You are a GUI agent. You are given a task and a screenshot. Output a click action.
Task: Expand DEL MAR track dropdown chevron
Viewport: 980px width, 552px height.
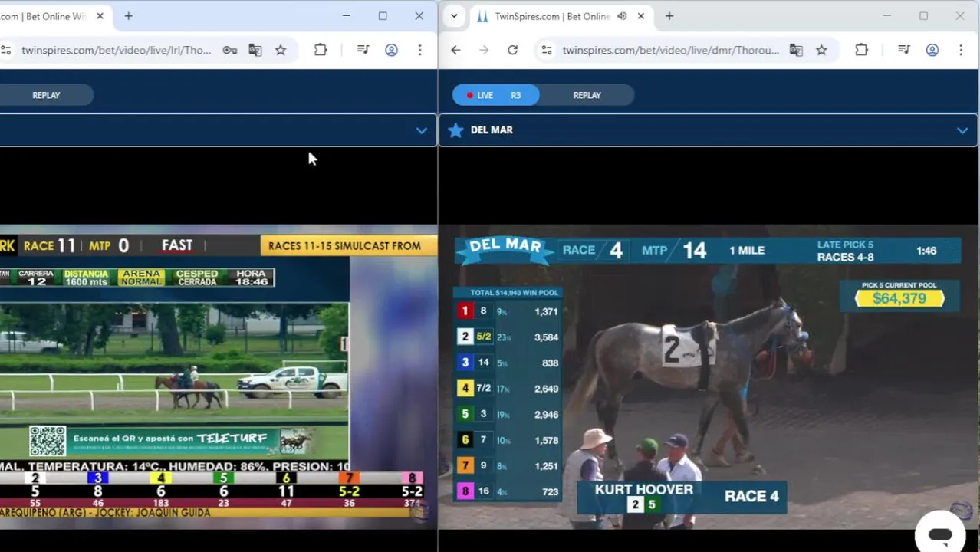(x=962, y=130)
